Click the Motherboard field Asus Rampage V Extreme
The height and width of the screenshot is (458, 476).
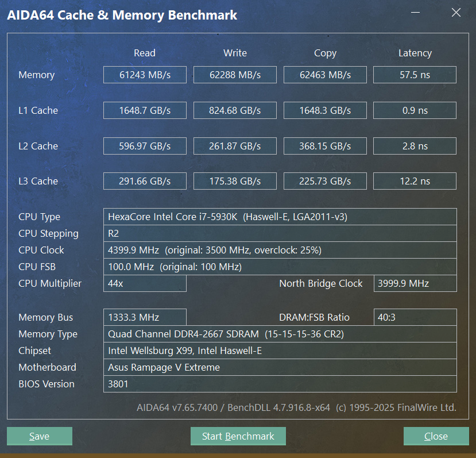pos(280,367)
